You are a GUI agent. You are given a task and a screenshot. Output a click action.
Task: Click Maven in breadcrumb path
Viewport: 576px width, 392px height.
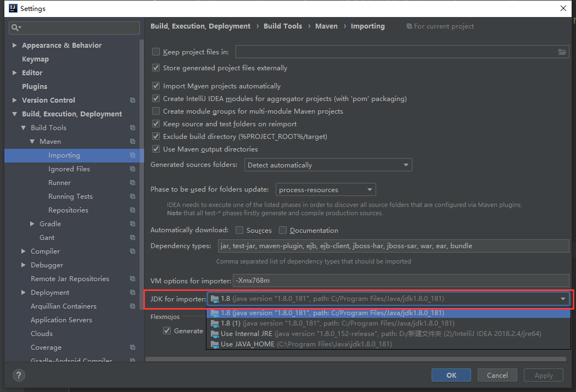point(326,26)
